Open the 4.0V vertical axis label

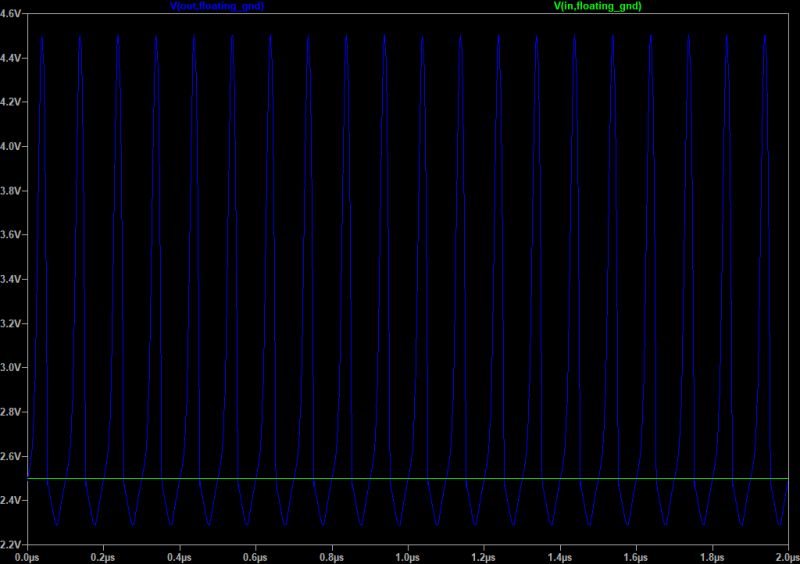pos(11,146)
